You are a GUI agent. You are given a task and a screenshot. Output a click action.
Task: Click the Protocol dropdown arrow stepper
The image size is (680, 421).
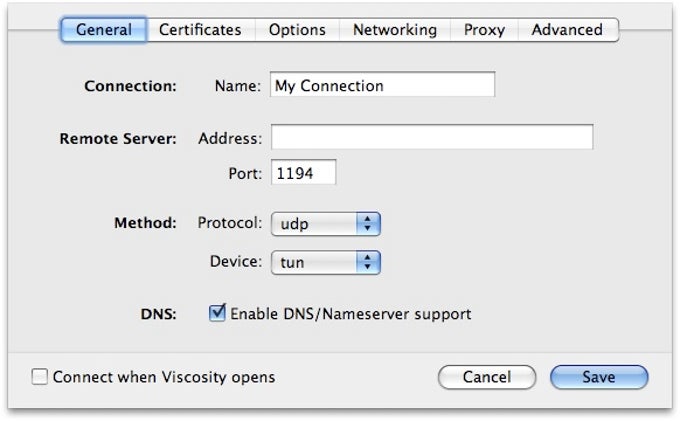369,223
